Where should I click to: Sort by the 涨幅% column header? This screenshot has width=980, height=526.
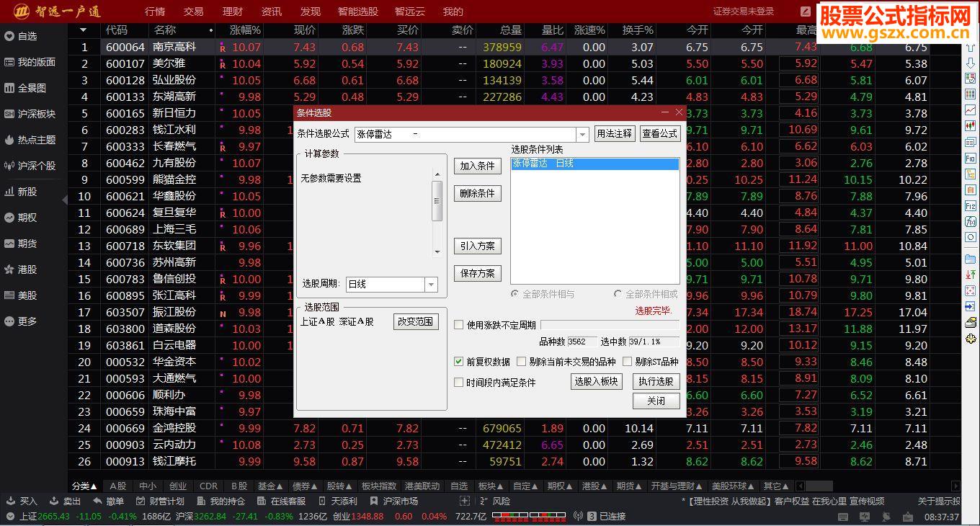click(x=245, y=30)
